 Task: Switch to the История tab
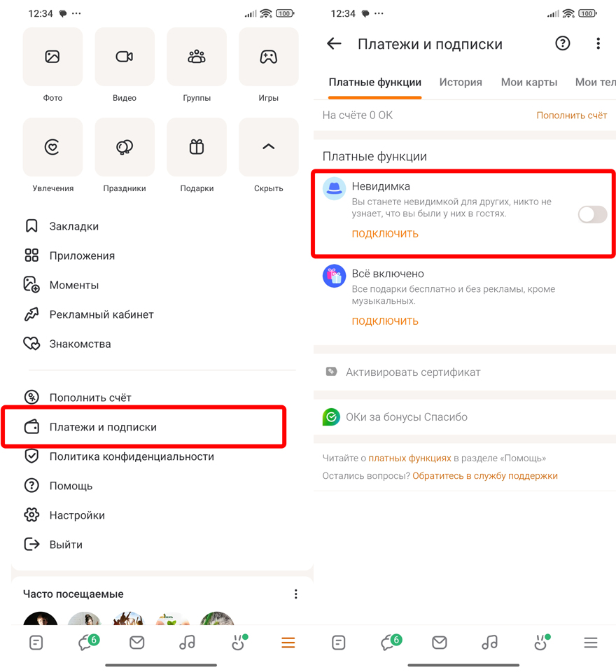pyautogui.click(x=461, y=83)
